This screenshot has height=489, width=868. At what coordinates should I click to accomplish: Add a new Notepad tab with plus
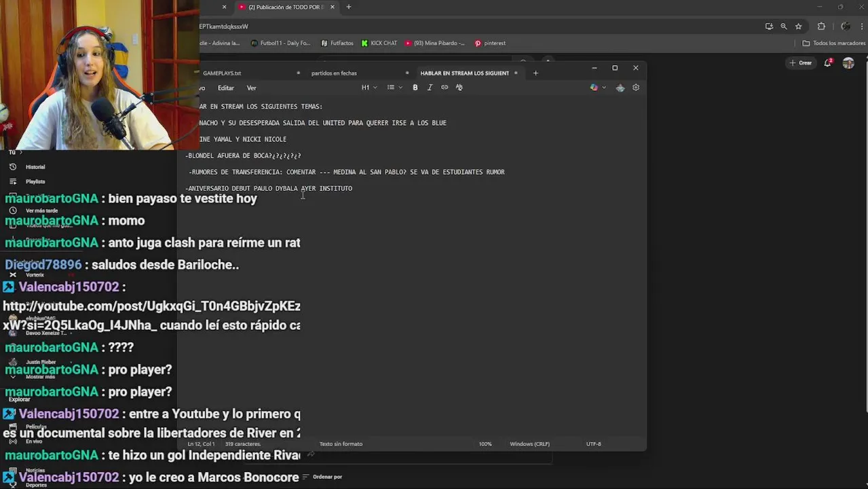(535, 73)
